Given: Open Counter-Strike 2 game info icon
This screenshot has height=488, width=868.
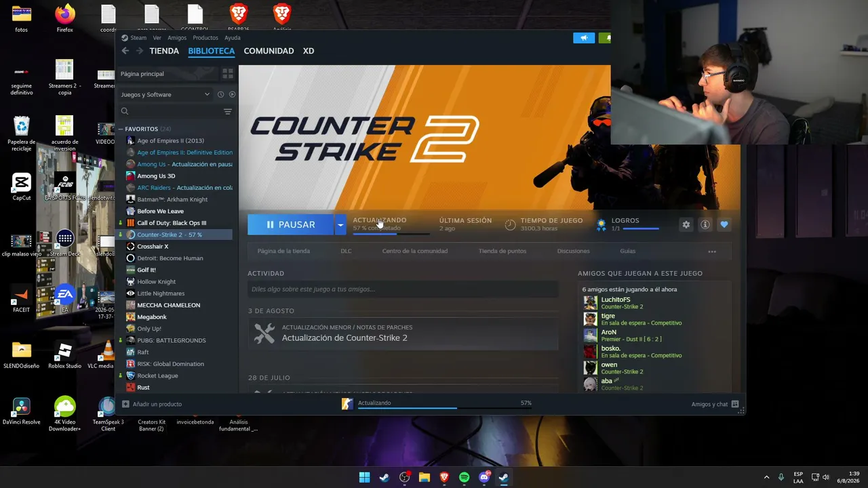Looking at the screenshot, I should point(705,224).
